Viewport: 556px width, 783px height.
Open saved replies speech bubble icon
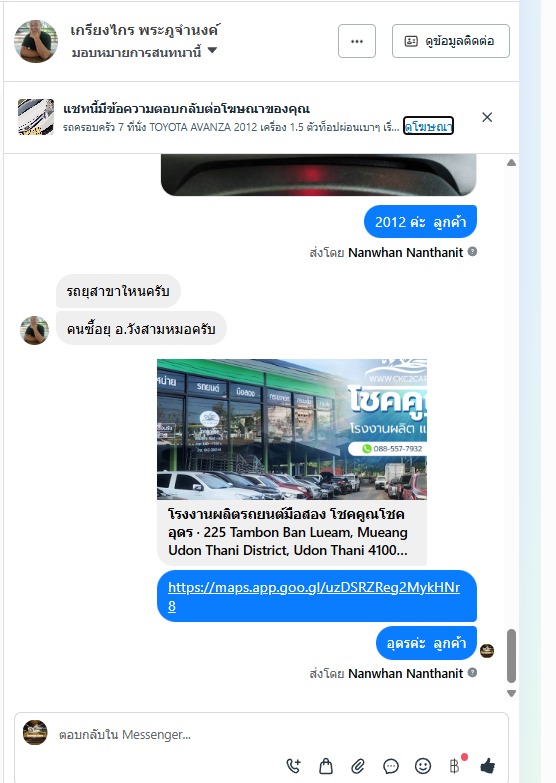click(391, 766)
